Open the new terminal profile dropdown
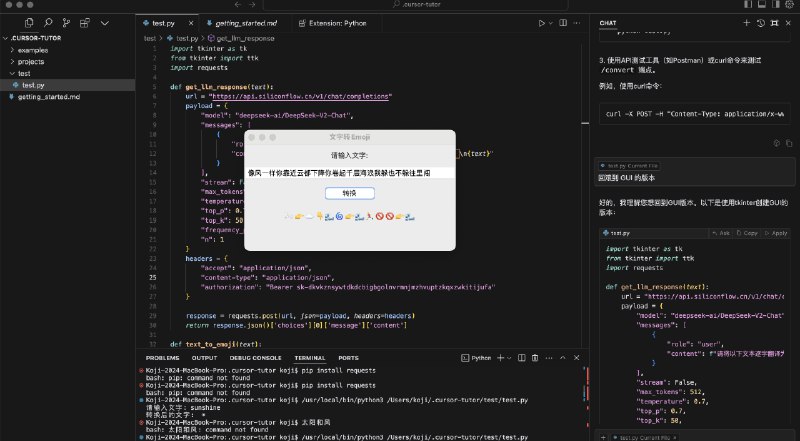The width and height of the screenshot is (800, 441). pyautogui.click(x=510, y=358)
